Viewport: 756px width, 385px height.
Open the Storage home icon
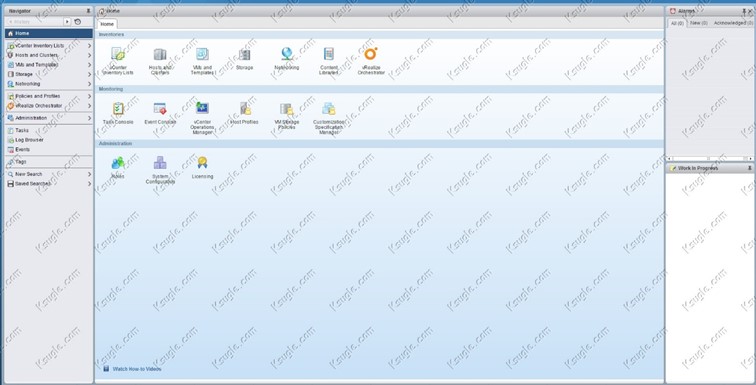coord(244,54)
